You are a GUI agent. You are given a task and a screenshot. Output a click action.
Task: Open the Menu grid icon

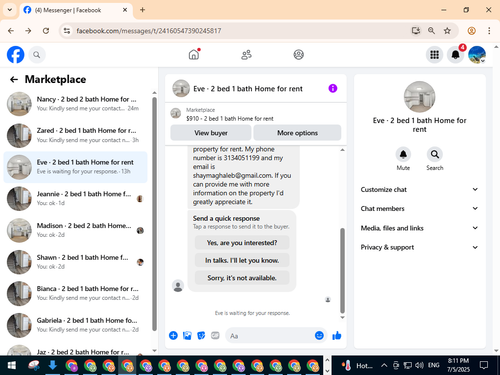434,55
